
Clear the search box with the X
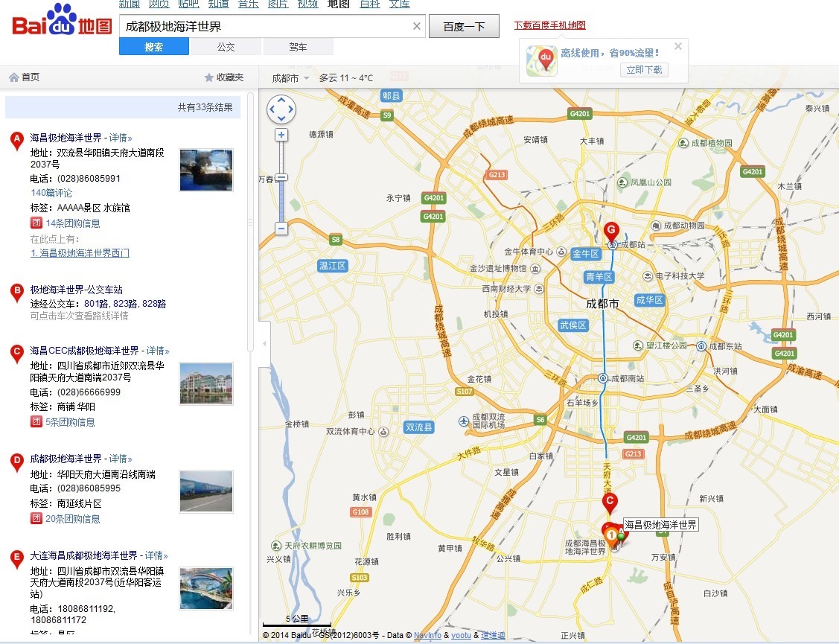[417, 26]
